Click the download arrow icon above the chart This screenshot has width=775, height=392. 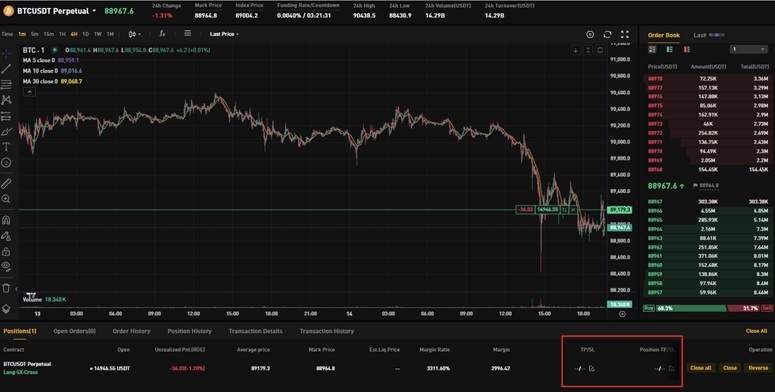point(575,50)
